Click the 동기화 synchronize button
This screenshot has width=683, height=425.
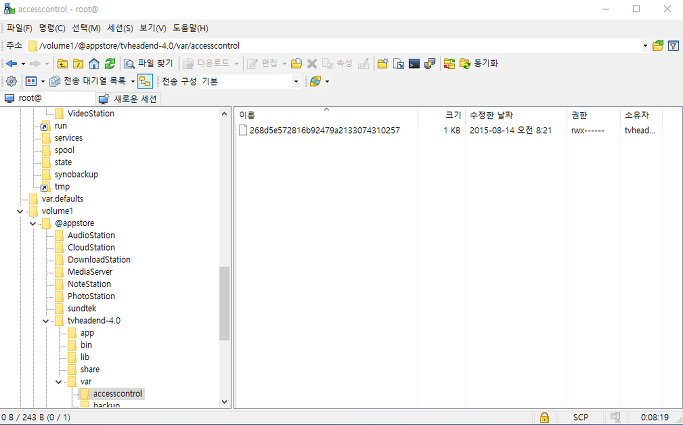(479, 64)
